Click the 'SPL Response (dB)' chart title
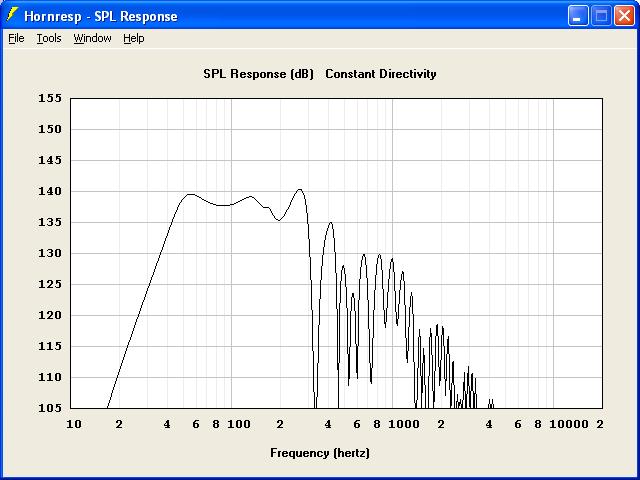 point(258,74)
